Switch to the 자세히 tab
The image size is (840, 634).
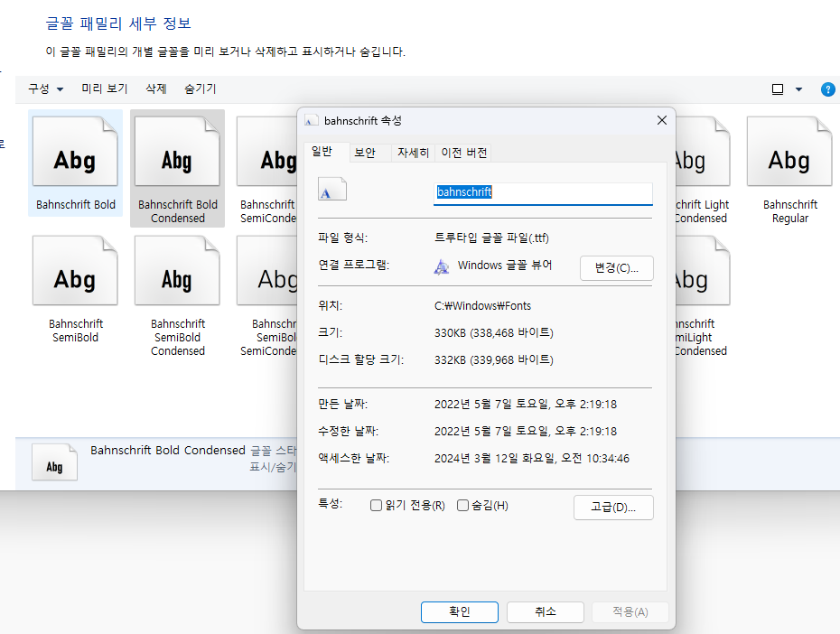coord(413,153)
